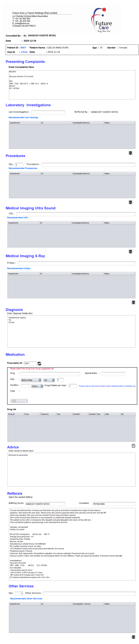Click the Lab Investigation input field

[x=48, y=113]
